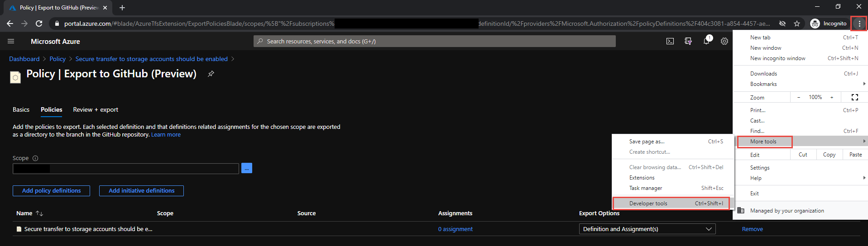Enter fullscreen from the Zoom row
Image resolution: width=868 pixels, height=246 pixels.
pyautogui.click(x=855, y=97)
